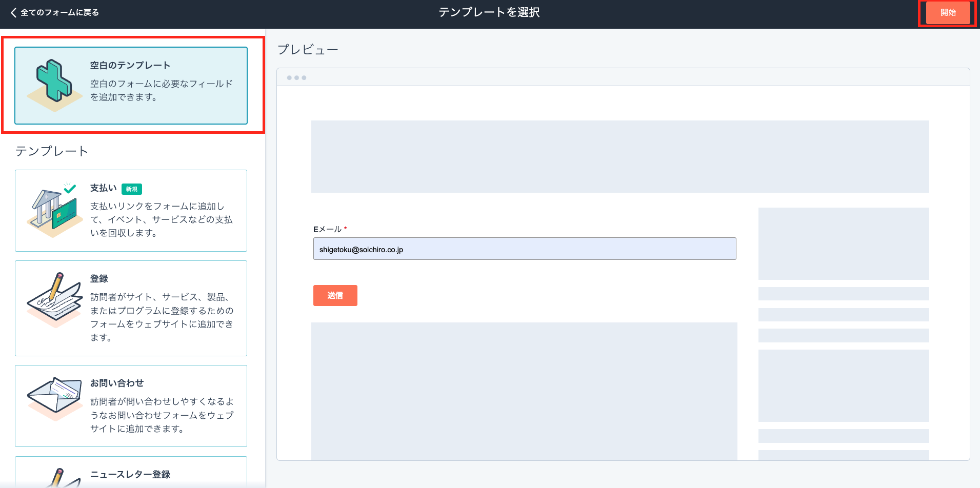
Task: Click the payment template description text
Action: [x=162, y=219]
